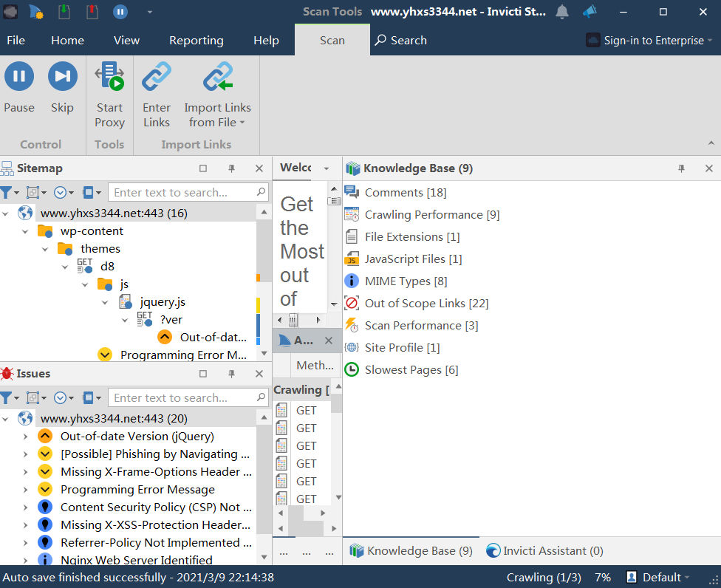Open Slowest Pages [6] item
The image size is (721, 588).
(x=411, y=369)
